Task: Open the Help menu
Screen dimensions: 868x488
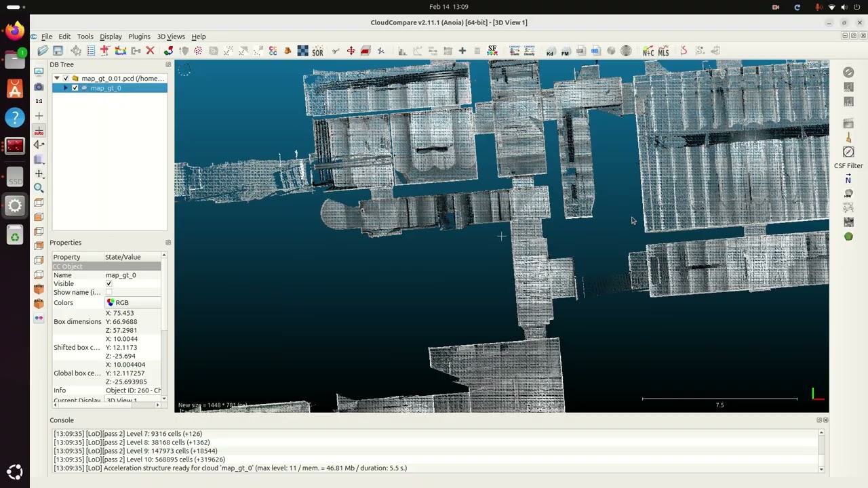Action: [x=199, y=37]
